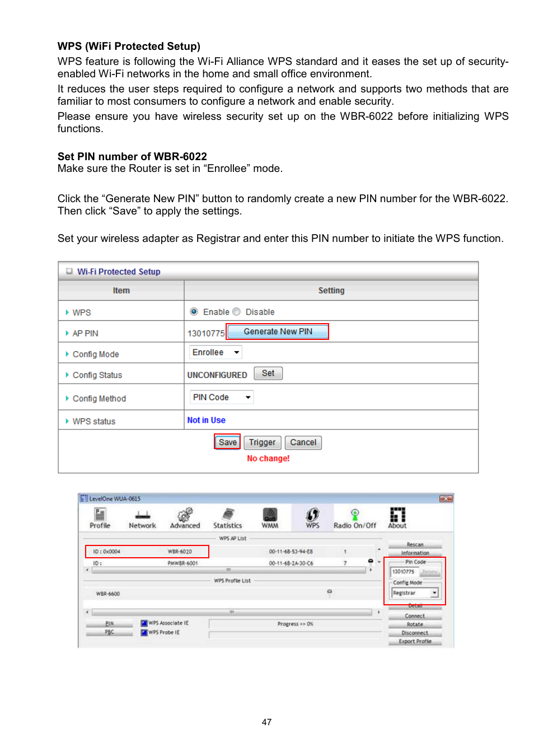Viewport: 534px width, 756px height.
Task: Click the Item column header
Action: [x=121, y=290]
